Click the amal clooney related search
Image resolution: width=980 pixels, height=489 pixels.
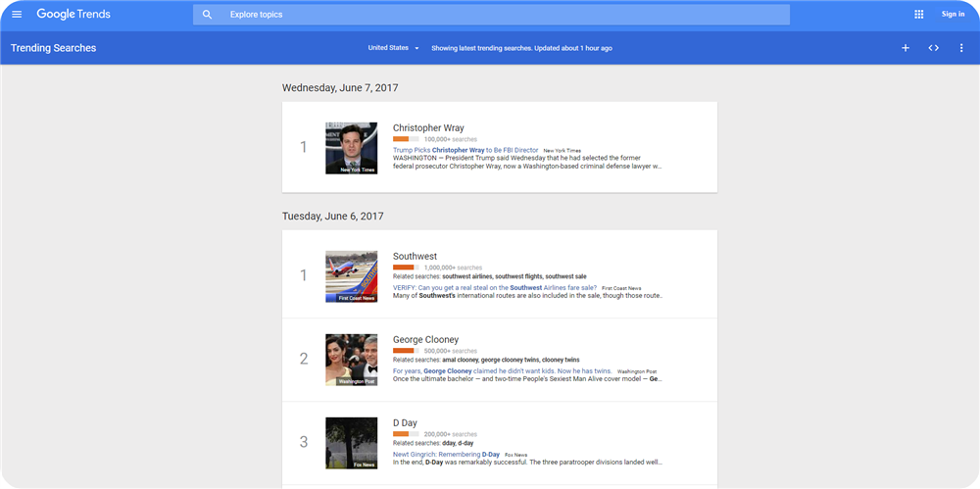point(460,361)
